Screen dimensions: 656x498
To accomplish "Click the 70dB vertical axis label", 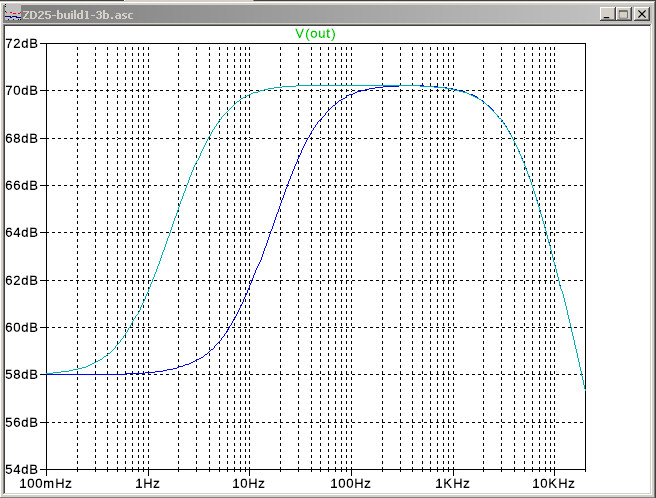I will (x=21, y=90).
